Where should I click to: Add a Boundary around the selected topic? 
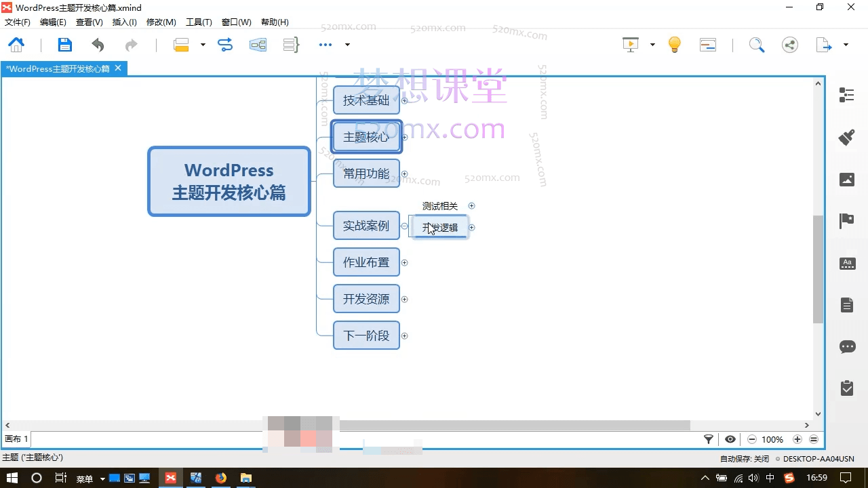click(x=258, y=45)
